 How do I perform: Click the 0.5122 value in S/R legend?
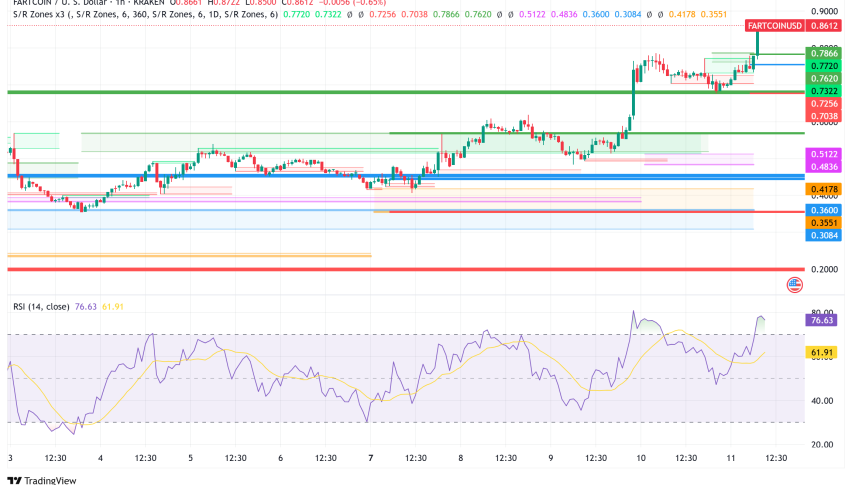pos(532,14)
